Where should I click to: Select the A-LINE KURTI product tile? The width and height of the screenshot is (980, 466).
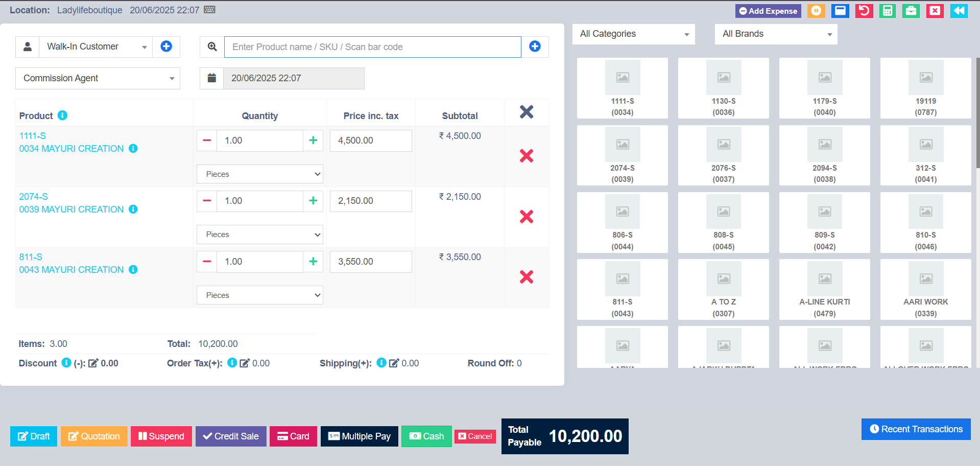(824, 289)
